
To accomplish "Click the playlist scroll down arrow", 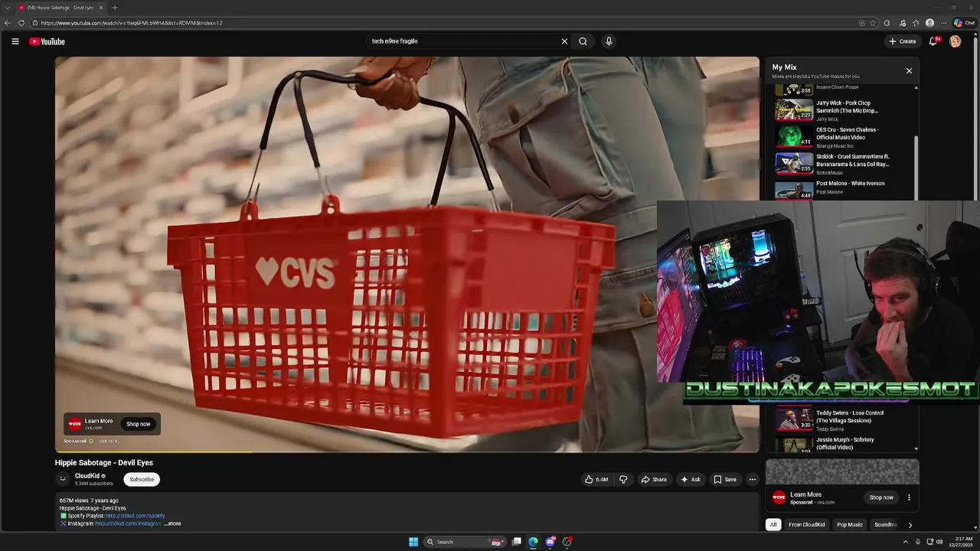I will pyautogui.click(x=916, y=448).
